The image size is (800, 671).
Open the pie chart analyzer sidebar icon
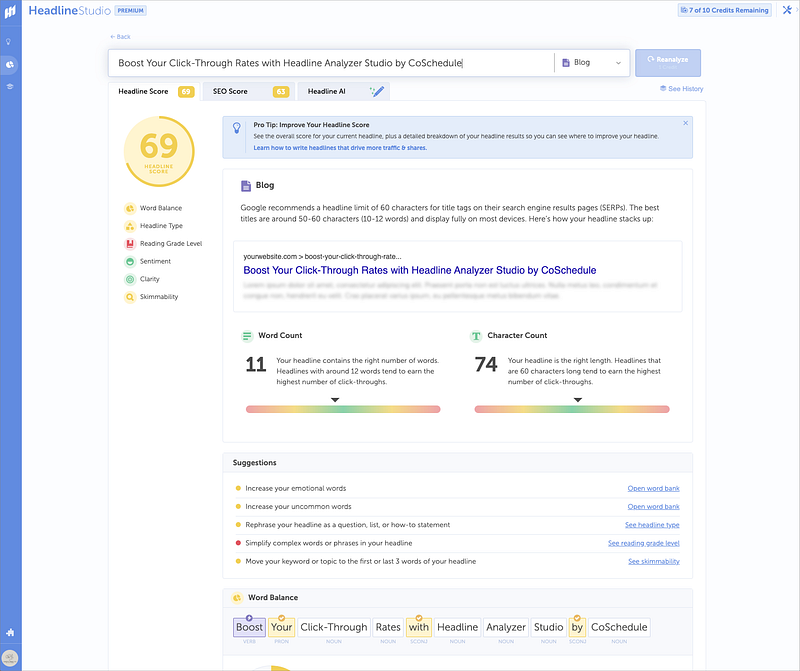tap(10, 64)
